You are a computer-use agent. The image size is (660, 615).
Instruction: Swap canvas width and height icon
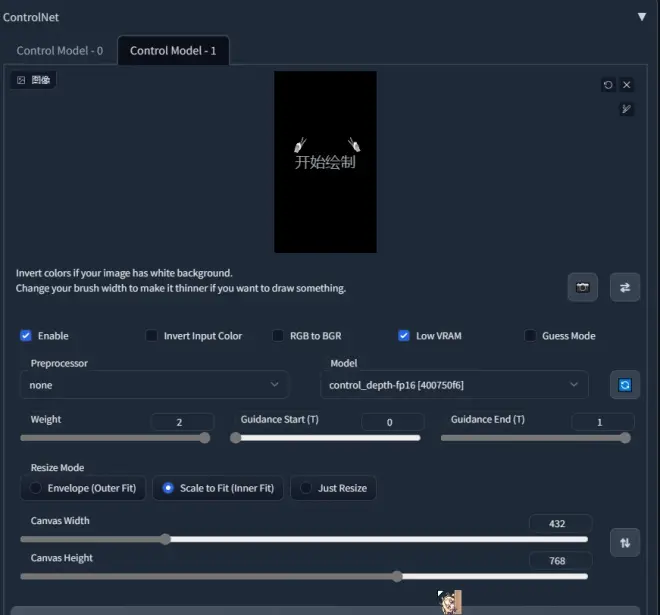pyautogui.click(x=625, y=542)
